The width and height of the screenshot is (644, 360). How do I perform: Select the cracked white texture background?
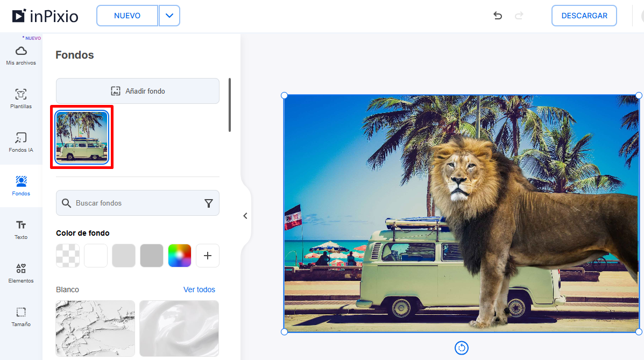tap(95, 328)
